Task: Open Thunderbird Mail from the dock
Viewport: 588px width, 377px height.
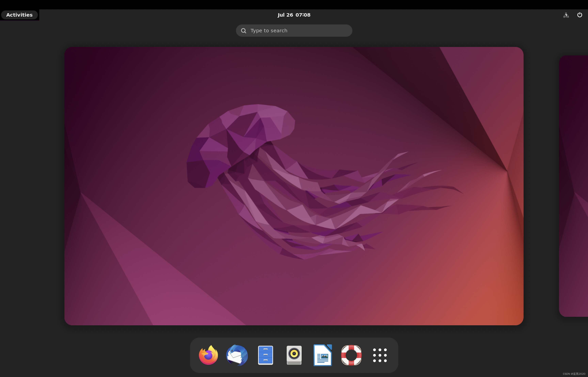Action: click(237, 355)
